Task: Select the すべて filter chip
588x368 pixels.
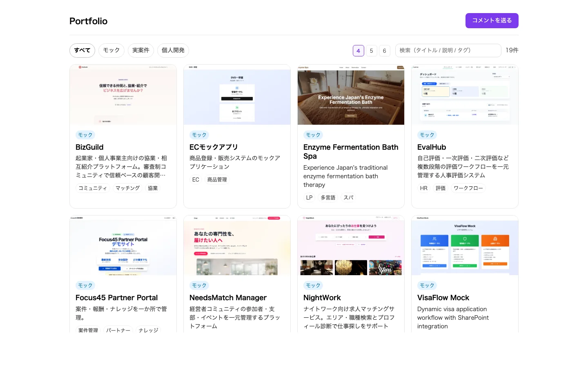Action: point(82,50)
